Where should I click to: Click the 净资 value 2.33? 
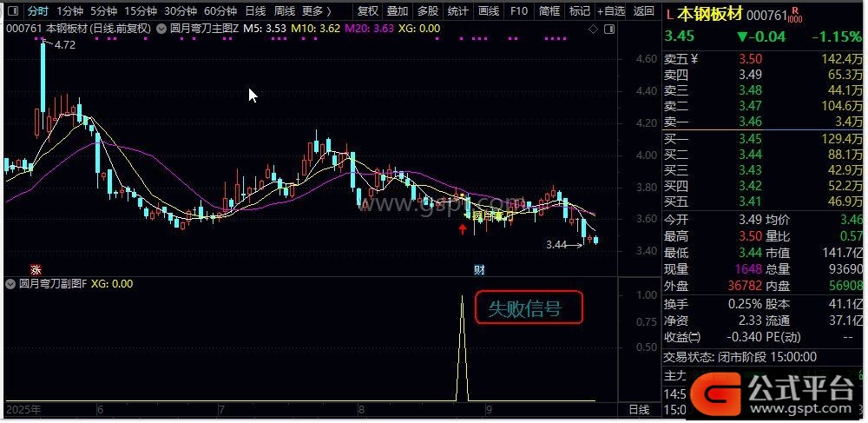point(750,321)
